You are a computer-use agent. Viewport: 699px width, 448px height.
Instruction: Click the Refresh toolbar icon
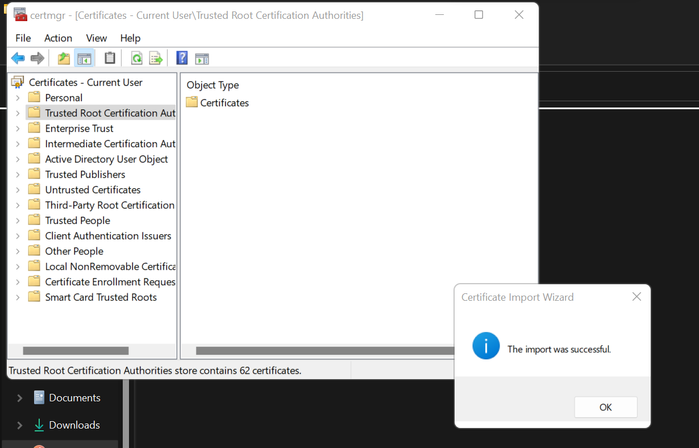pos(136,58)
